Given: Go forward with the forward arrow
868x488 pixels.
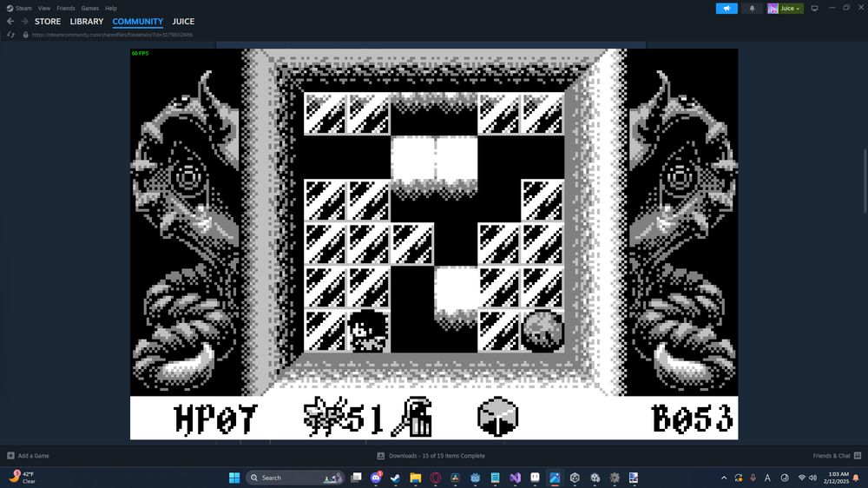Looking at the screenshot, I should (24, 21).
